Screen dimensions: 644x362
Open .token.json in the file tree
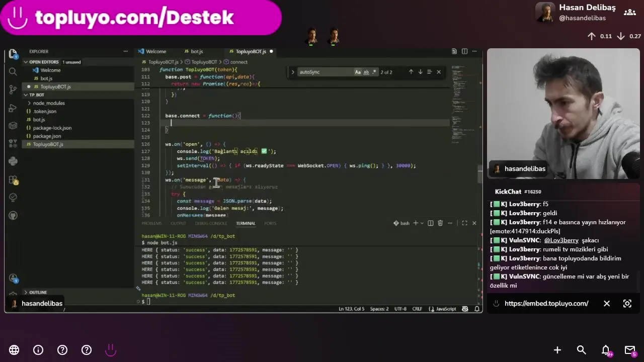(x=44, y=111)
